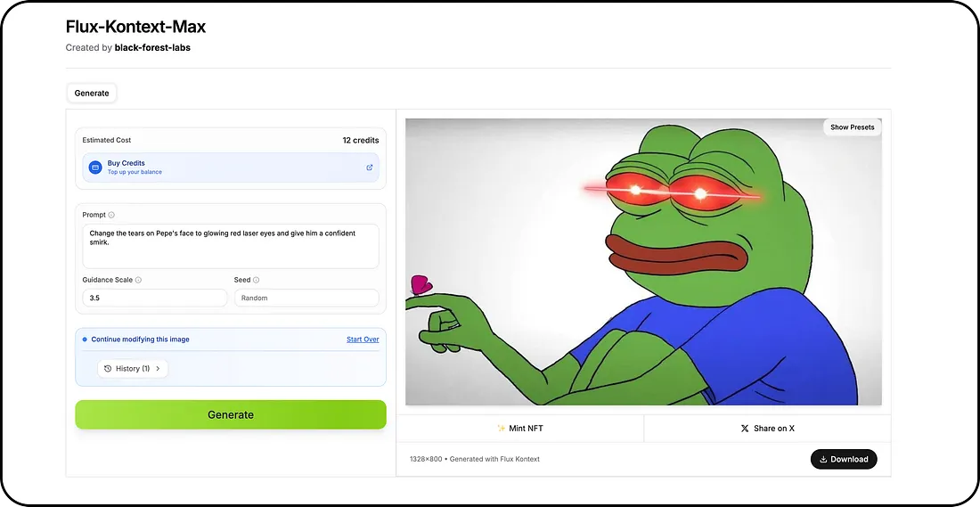Image resolution: width=980 pixels, height=507 pixels.
Task: Open the external link icon on Buy Credits
Action: click(370, 168)
